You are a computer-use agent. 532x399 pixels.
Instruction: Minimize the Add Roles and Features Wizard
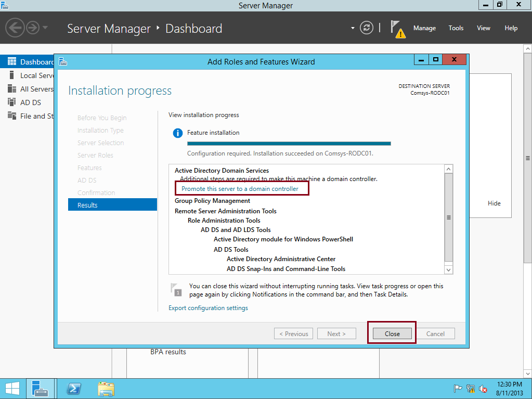point(421,60)
